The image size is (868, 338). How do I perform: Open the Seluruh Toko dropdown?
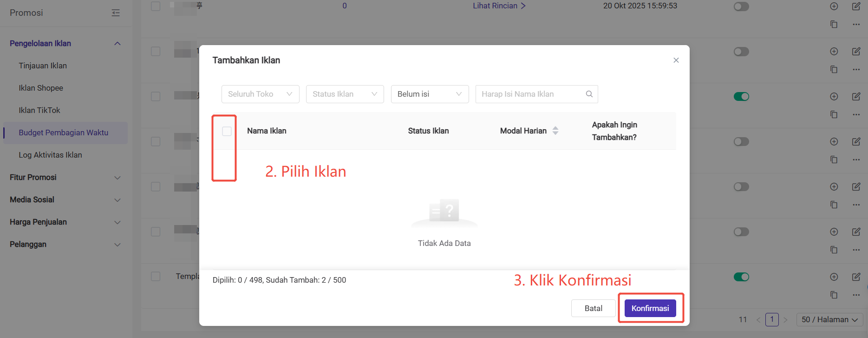(x=260, y=94)
